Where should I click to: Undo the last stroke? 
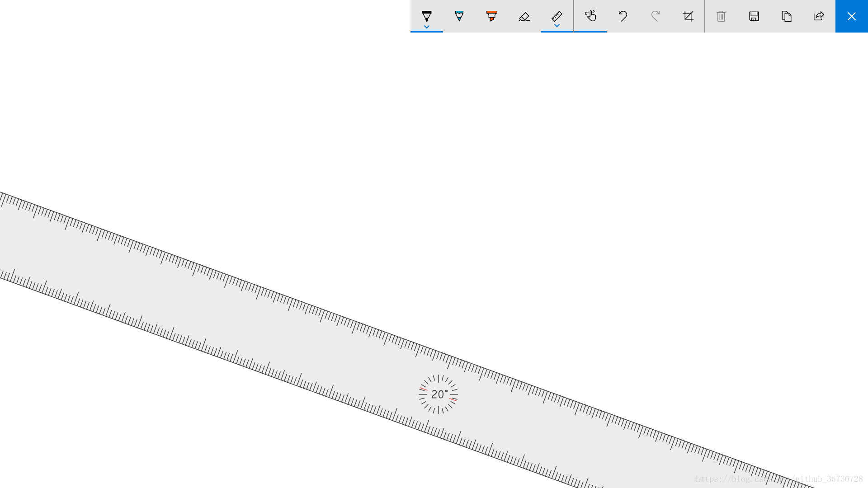(x=623, y=16)
